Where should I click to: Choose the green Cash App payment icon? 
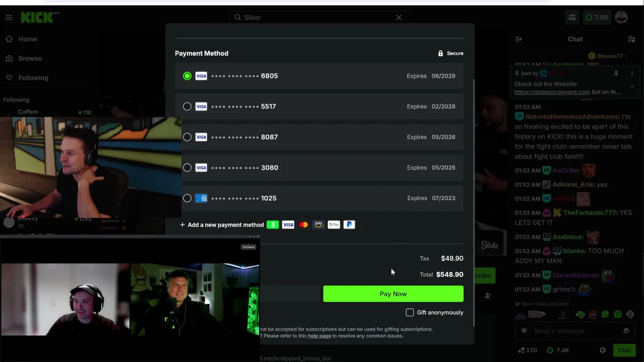click(x=273, y=225)
